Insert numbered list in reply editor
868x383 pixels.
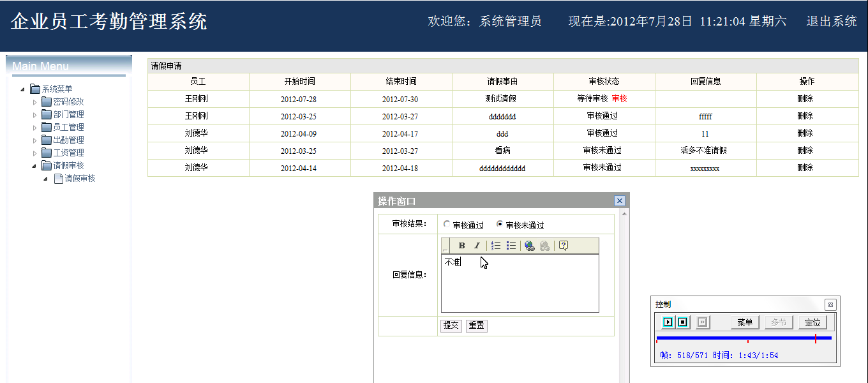pos(496,246)
